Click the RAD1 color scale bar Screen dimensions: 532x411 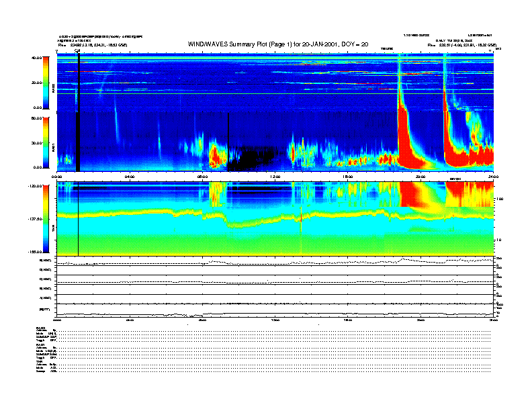[46, 142]
